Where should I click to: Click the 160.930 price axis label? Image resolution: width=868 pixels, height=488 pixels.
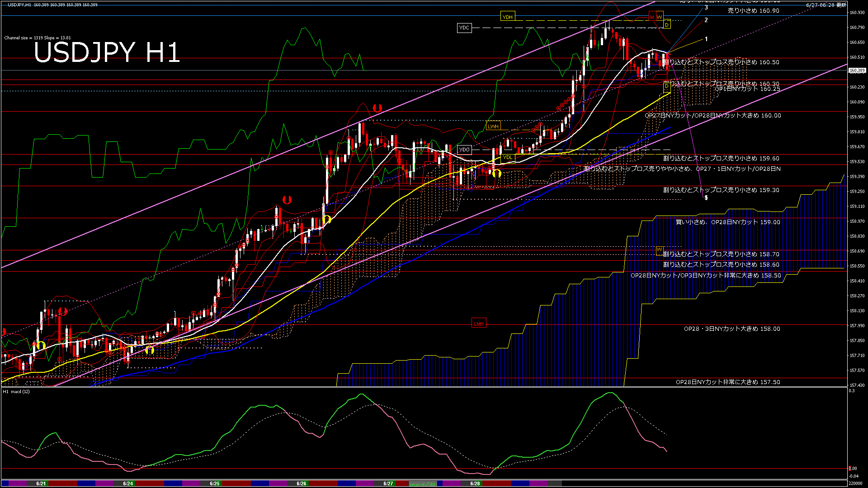pyautogui.click(x=857, y=13)
